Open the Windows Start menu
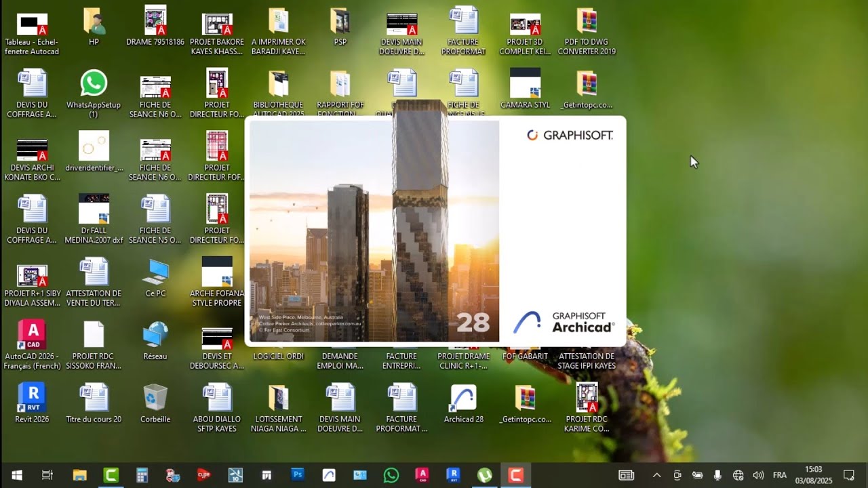Viewport: 868px width, 488px height. (17, 475)
